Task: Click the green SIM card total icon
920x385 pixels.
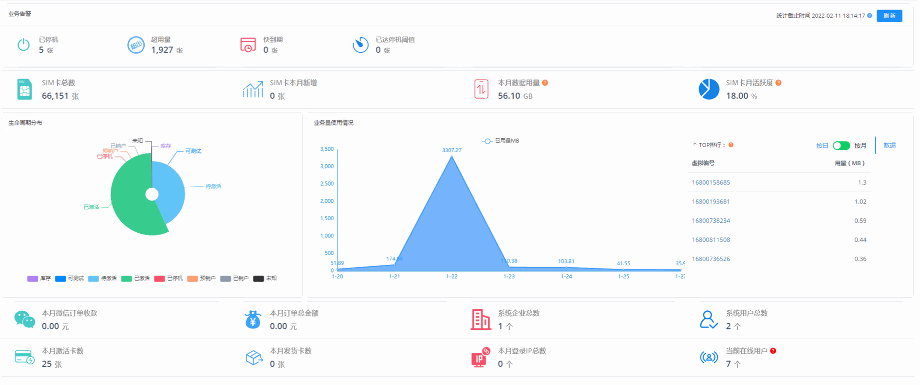Action: [23, 89]
